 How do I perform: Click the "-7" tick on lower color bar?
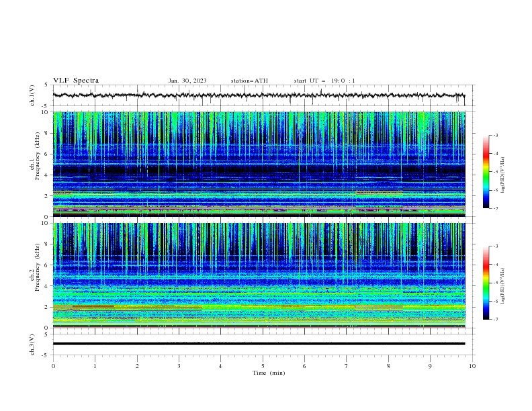[x=495, y=319]
